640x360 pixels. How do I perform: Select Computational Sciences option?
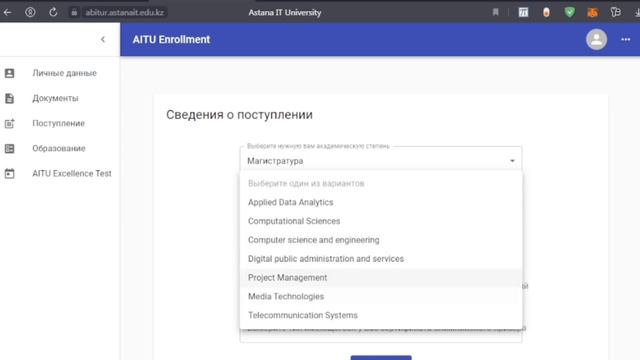(380, 221)
